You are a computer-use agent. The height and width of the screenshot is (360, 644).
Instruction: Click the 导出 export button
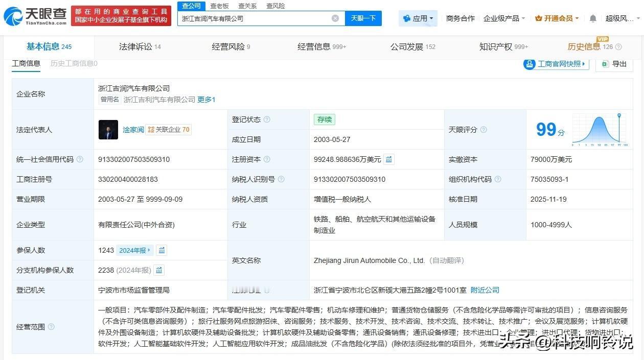coord(614,64)
